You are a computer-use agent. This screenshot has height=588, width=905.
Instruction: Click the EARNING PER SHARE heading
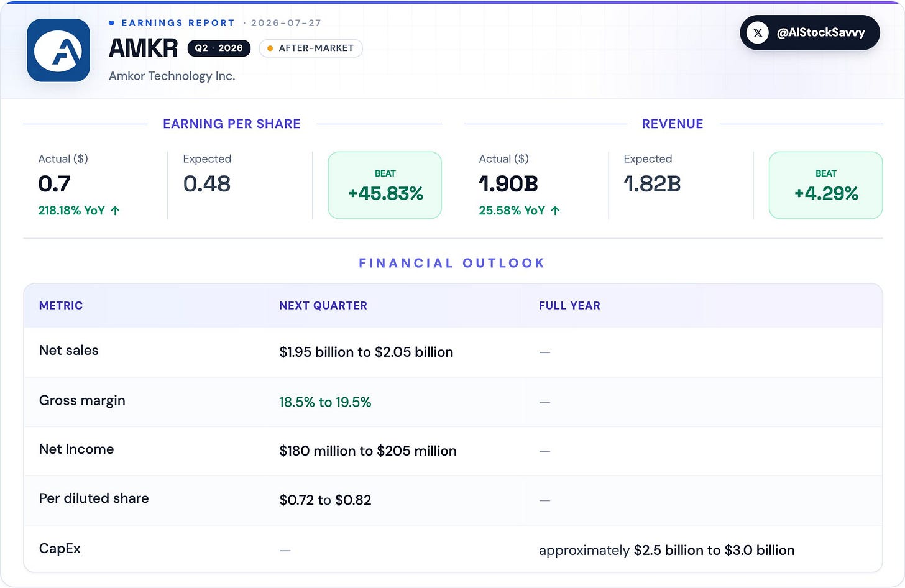pyautogui.click(x=232, y=124)
